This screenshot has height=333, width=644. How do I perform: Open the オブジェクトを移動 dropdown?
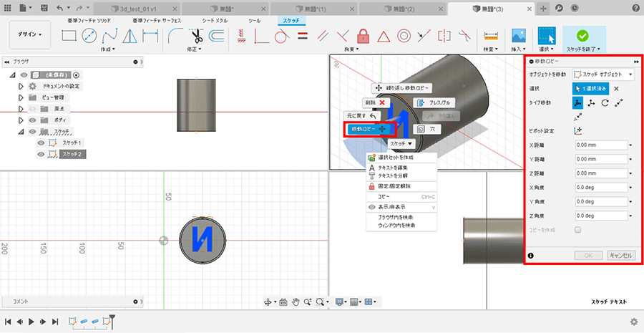click(x=604, y=74)
